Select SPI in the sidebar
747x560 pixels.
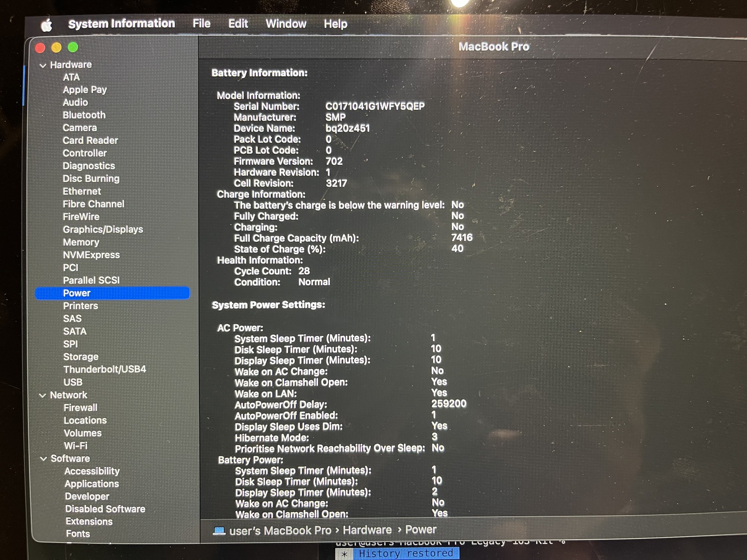pos(71,344)
